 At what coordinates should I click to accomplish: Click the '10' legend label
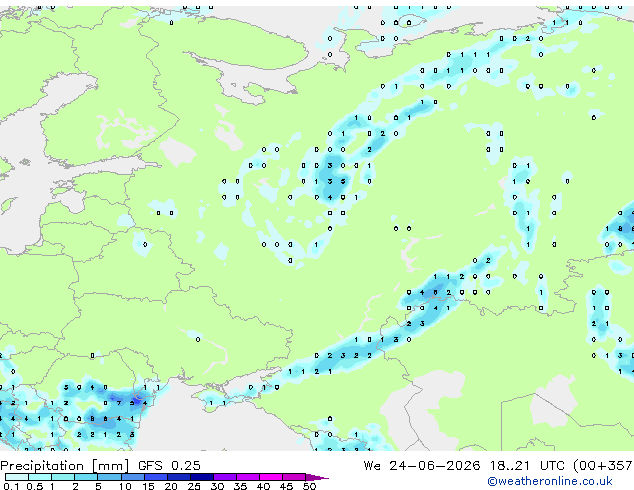pos(125,486)
